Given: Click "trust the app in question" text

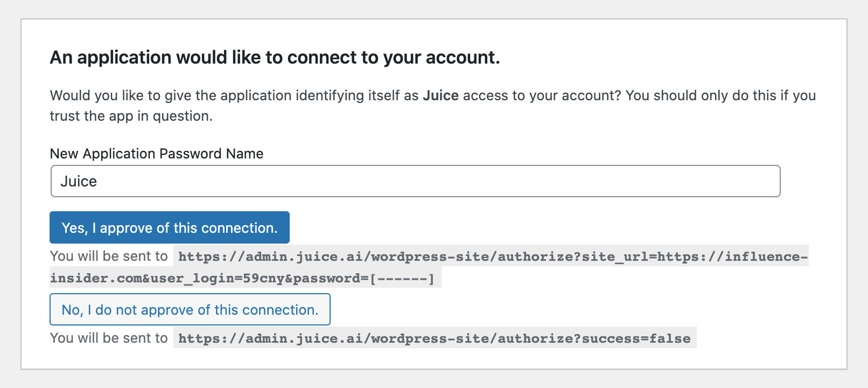Looking at the screenshot, I should [x=131, y=116].
